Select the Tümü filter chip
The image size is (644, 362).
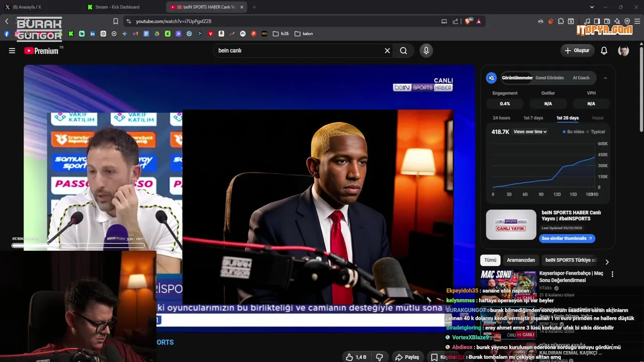click(x=491, y=260)
